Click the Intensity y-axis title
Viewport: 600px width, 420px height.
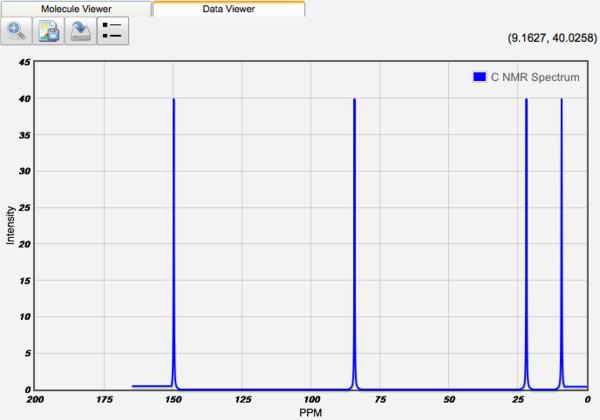click(x=10, y=226)
